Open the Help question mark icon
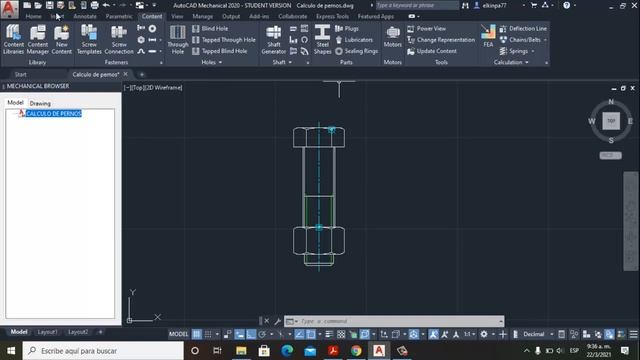 point(567,5)
